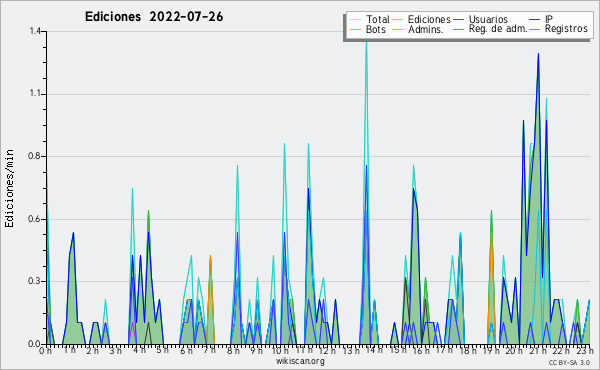This screenshot has height=370, width=600.
Task: Open the wikiscan.org source credit
Action: (300, 361)
